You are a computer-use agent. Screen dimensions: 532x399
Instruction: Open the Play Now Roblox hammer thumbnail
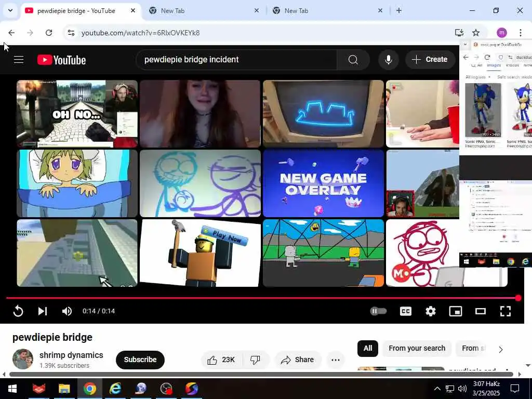click(200, 253)
